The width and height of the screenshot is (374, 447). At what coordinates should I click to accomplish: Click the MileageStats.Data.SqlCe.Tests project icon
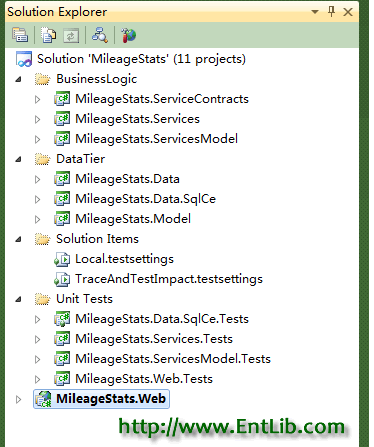pos(62,319)
